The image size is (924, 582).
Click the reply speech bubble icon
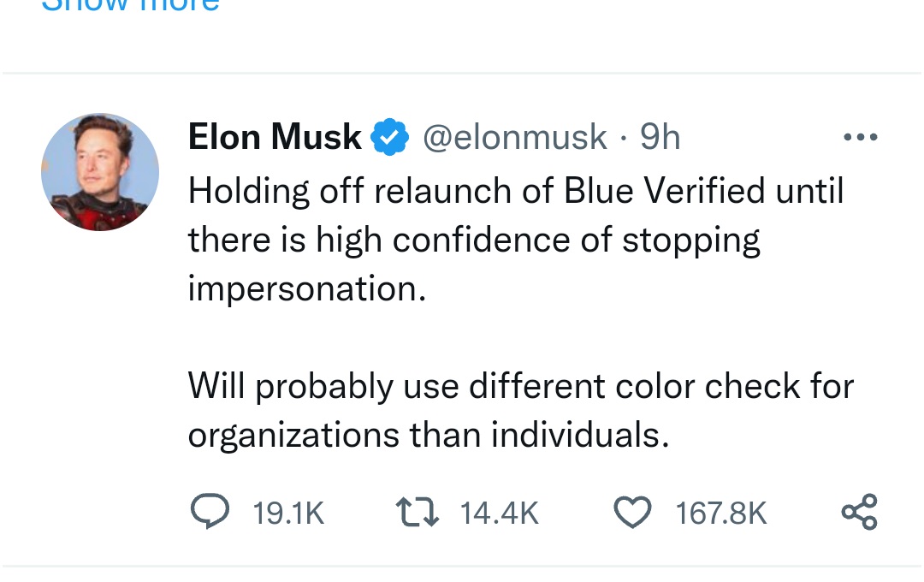pyautogui.click(x=205, y=513)
